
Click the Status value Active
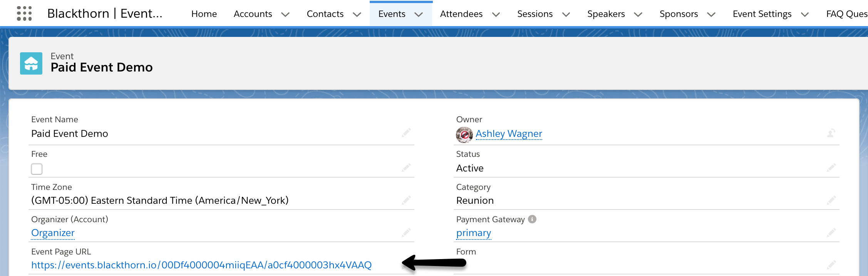(x=470, y=168)
